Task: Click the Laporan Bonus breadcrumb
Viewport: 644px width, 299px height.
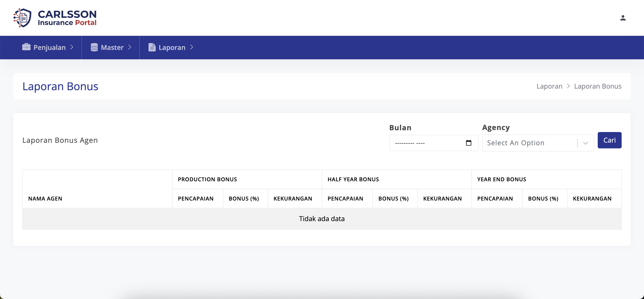Action: [598, 86]
